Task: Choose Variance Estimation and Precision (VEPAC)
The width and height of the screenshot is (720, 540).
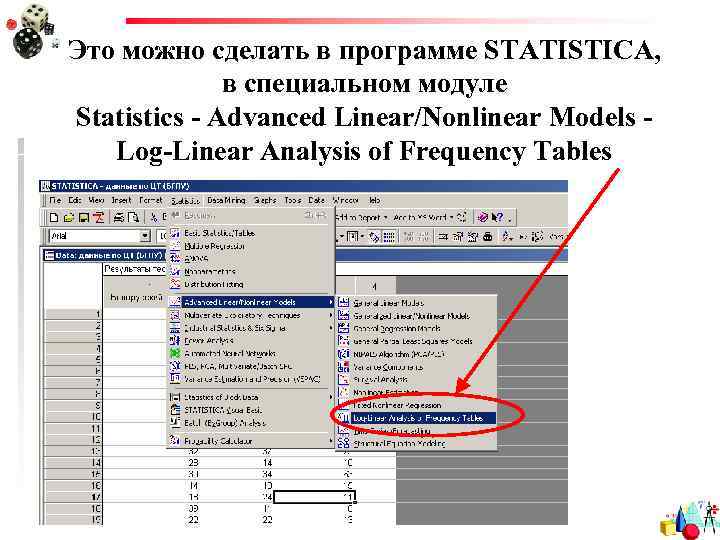Action: click(251, 379)
